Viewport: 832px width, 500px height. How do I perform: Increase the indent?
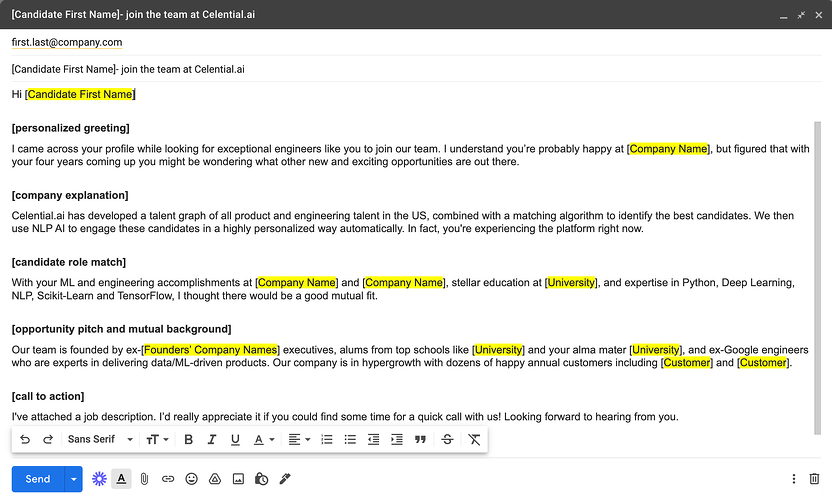pyautogui.click(x=397, y=439)
